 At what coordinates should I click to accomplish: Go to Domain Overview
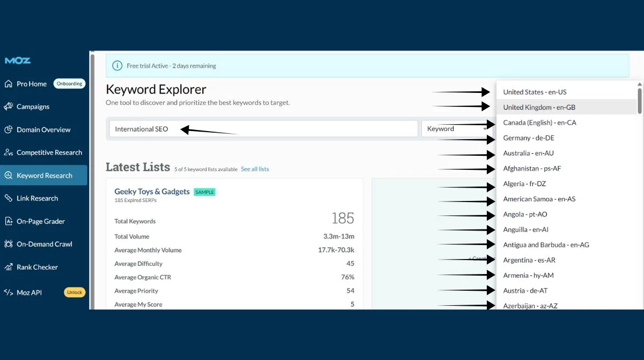(43, 129)
